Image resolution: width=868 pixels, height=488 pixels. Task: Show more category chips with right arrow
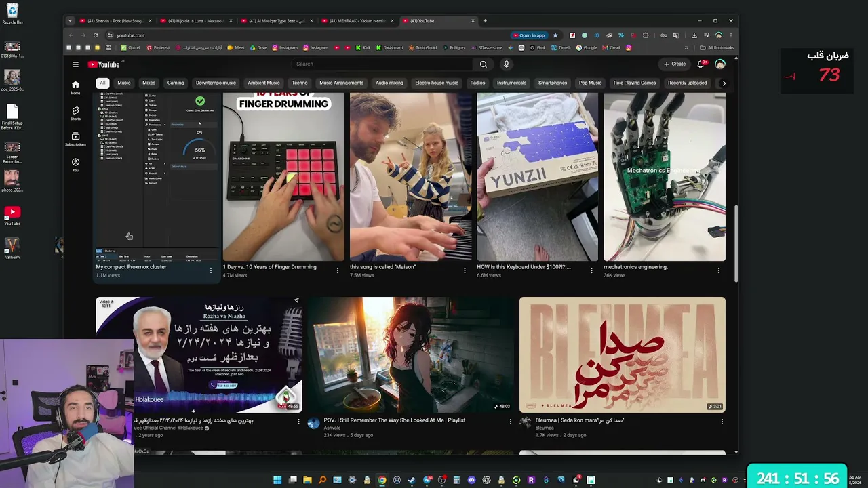724,83
